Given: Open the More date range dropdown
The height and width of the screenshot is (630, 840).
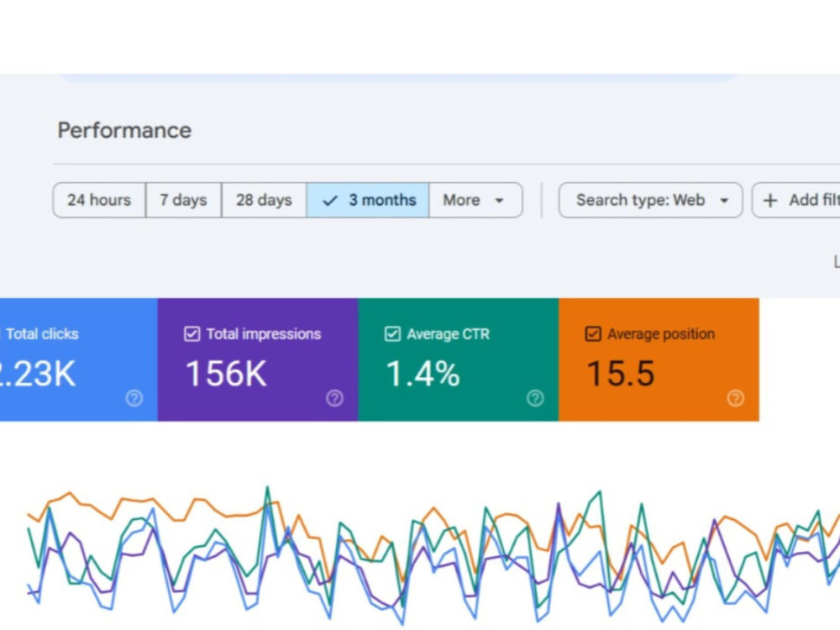Looking at the screenshot, I should 475,201.
